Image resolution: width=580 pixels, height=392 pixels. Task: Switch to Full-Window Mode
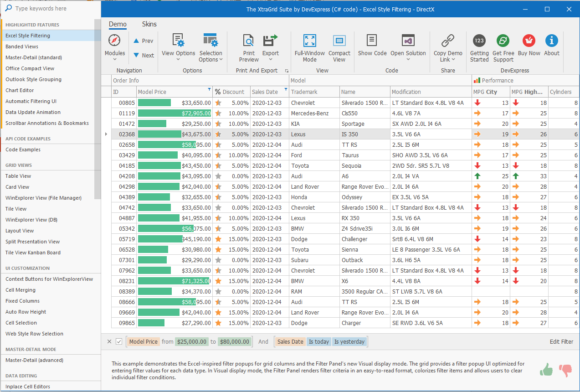click(309, 48)
